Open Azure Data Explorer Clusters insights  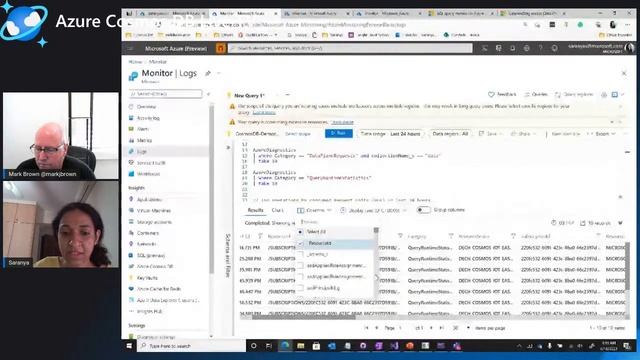167,300
